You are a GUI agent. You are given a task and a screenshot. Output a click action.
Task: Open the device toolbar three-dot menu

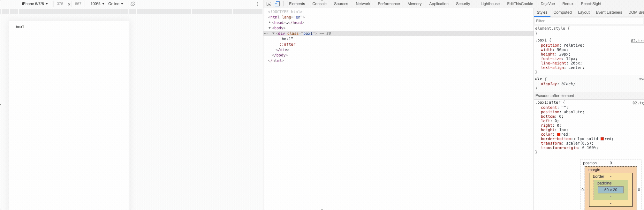(257, 4)
